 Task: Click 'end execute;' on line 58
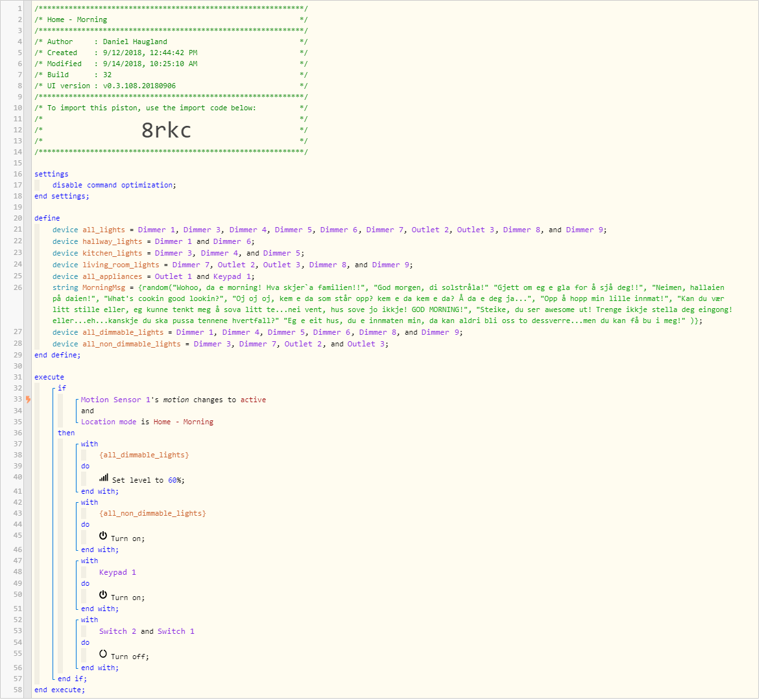coord(60,691)
